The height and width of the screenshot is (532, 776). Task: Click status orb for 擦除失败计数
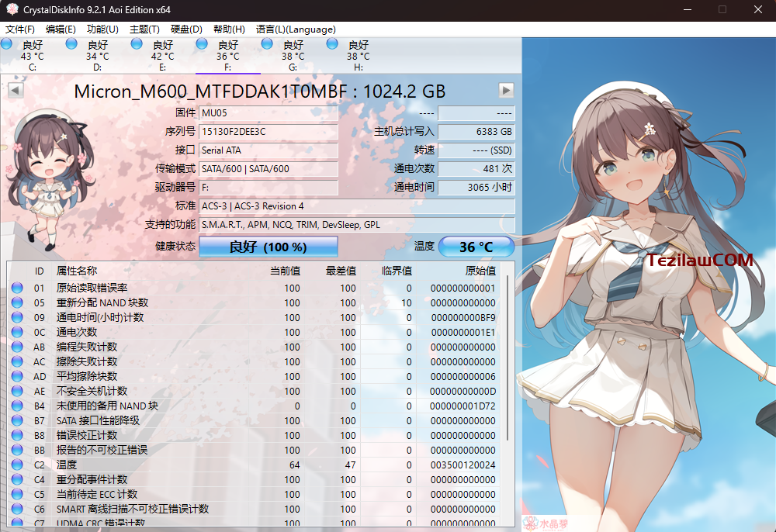click(x=17, y=361)
